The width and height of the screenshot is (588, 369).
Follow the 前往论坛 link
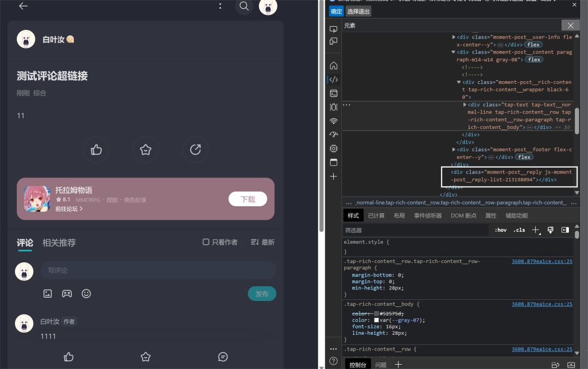pos(69,209)
